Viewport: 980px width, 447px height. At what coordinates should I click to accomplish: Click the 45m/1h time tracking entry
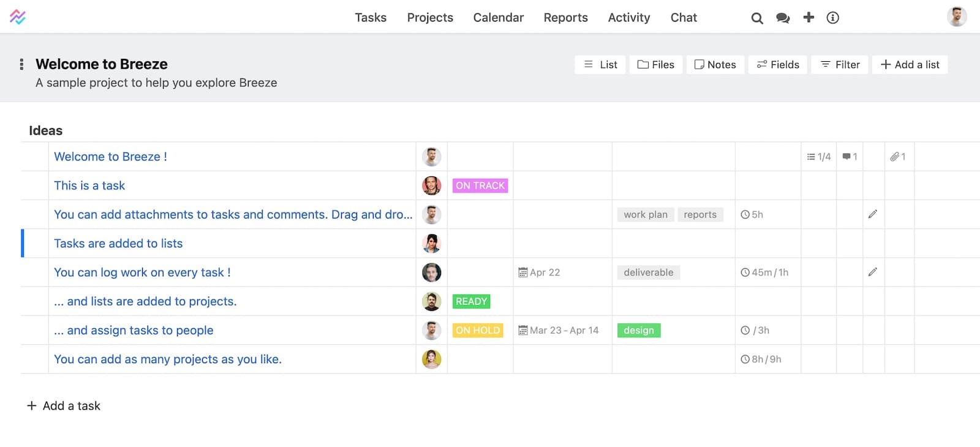[x=764, y=272]
